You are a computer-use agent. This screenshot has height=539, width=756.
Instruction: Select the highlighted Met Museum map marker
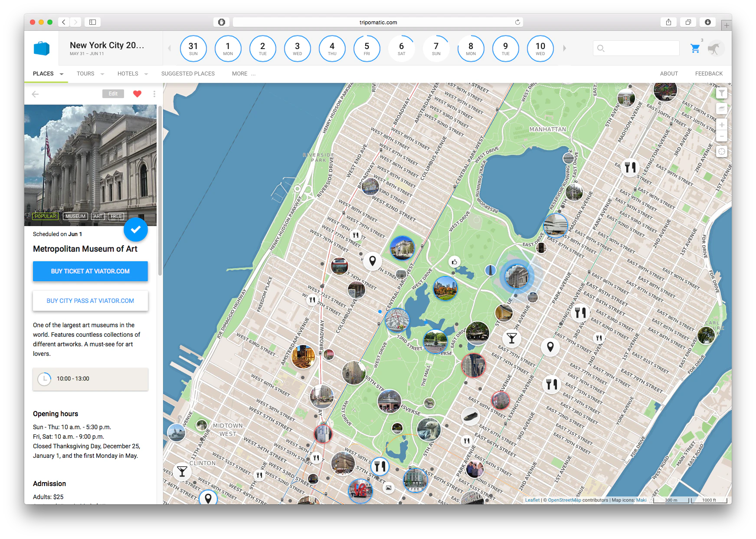tap(517, 276)
